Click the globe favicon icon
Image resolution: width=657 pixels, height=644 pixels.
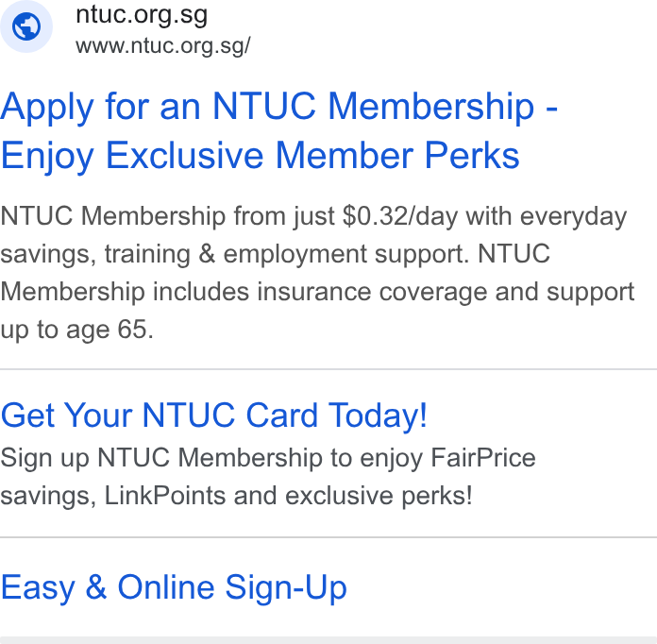click(26, 26)
